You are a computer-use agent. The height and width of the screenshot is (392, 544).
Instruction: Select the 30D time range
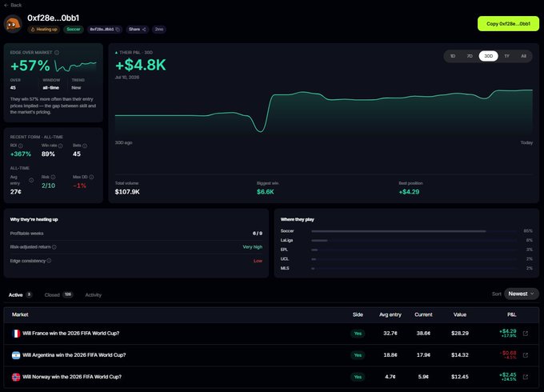click(x=488, y=56)
